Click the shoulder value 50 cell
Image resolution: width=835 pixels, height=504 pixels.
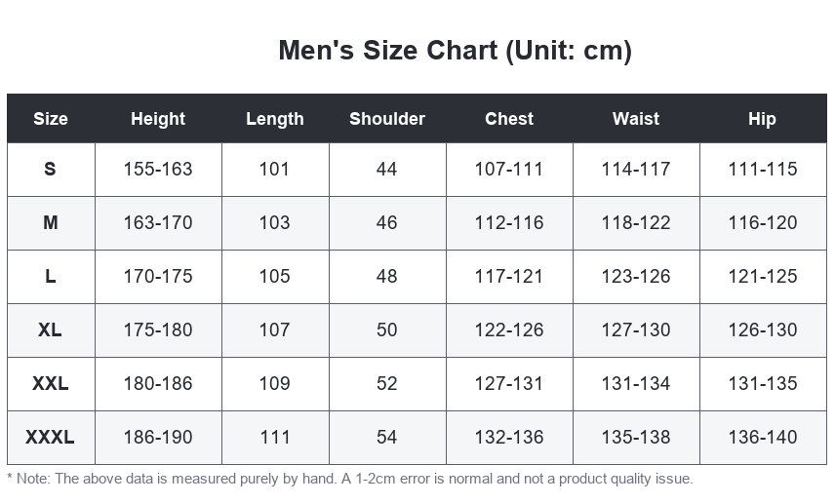(x=387, y=330)
